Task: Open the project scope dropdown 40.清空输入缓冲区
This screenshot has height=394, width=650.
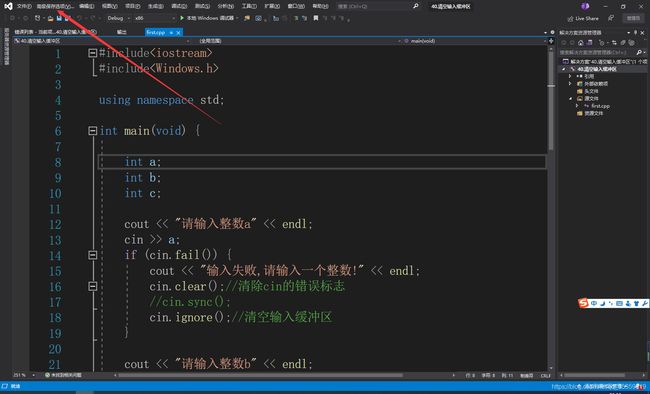Action: (x=102, y=41)
